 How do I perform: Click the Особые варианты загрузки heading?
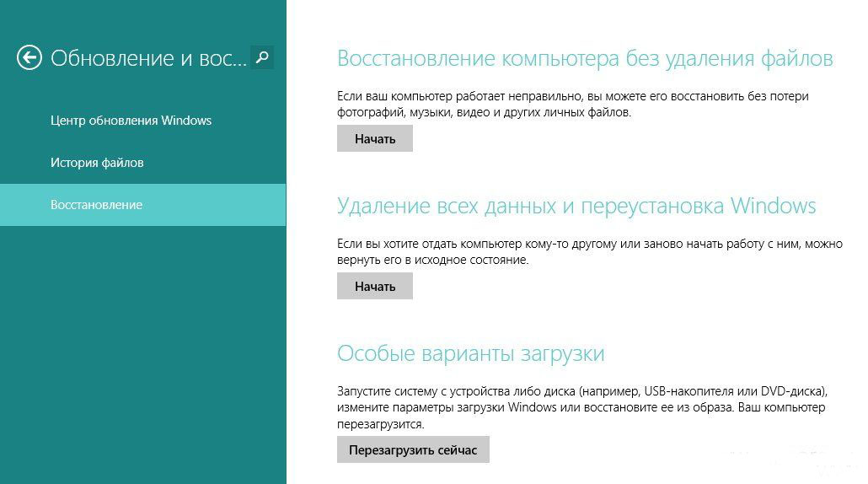tap(470, 353)
